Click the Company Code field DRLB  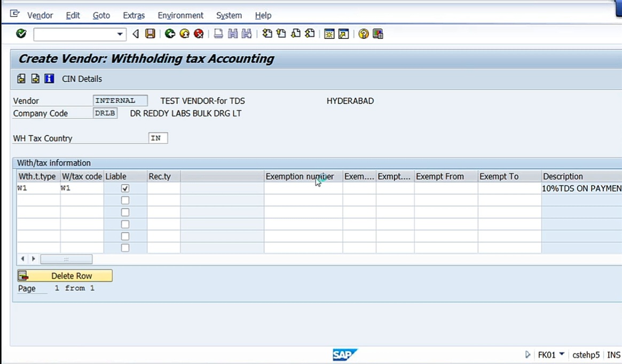click(105, 113)
